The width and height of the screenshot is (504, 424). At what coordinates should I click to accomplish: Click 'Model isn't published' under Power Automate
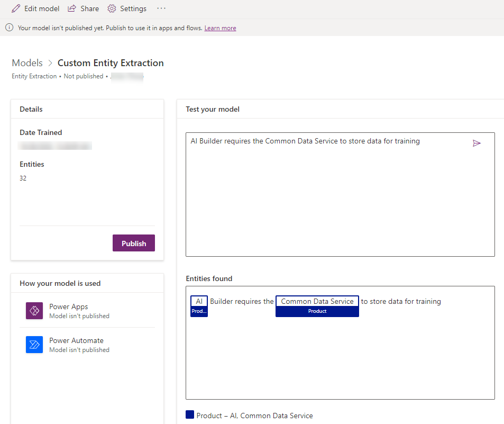[x=79, y=350]
